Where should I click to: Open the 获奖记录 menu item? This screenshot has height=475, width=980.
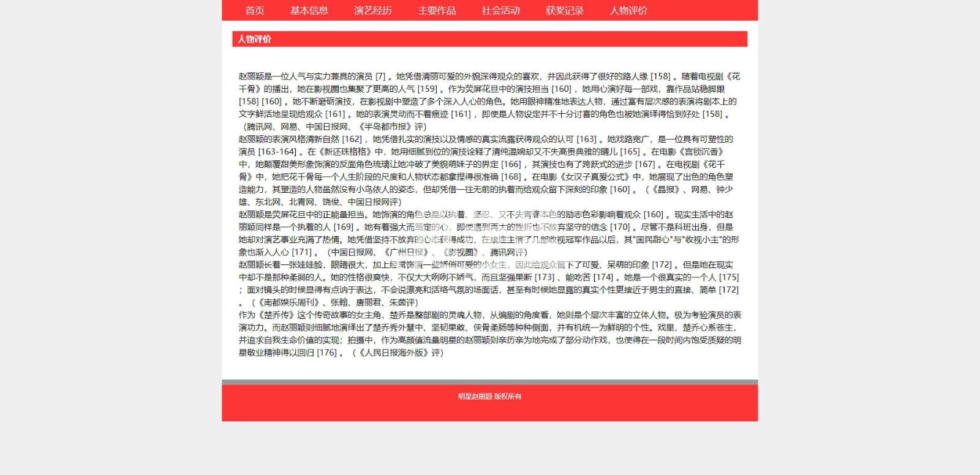tap(564, 10)
